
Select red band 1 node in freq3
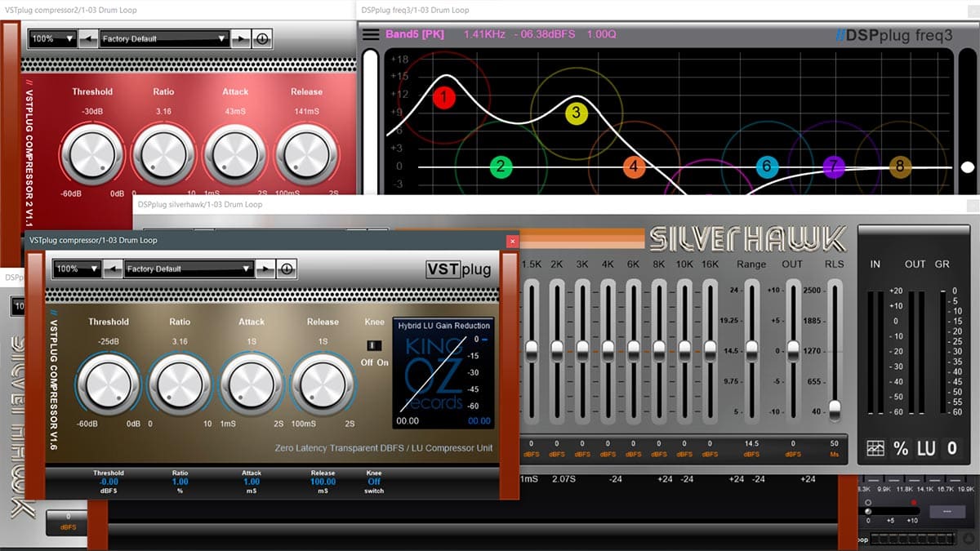coord(443,98)
